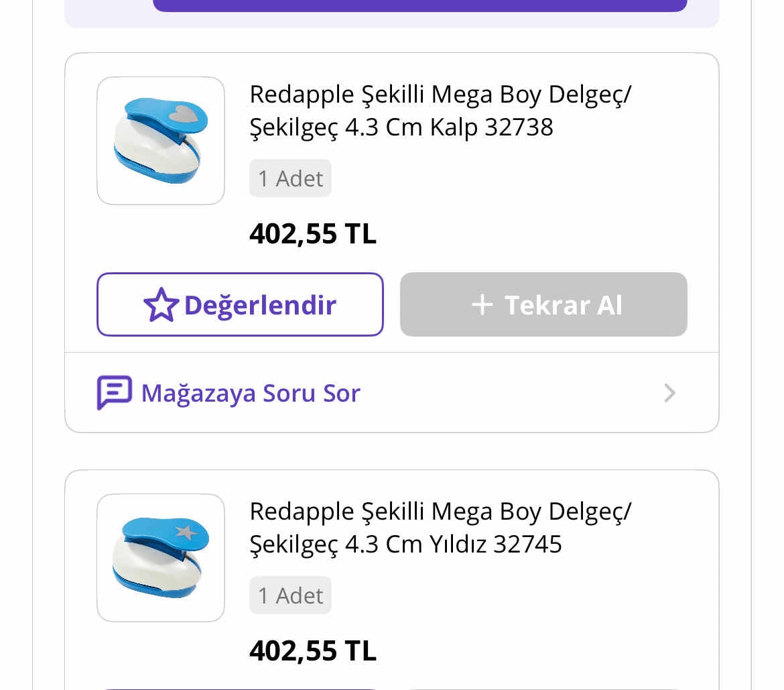Click the 1 Adet badge on Kalp product
The image size is (784, 690).
click(x=290, y=178)
